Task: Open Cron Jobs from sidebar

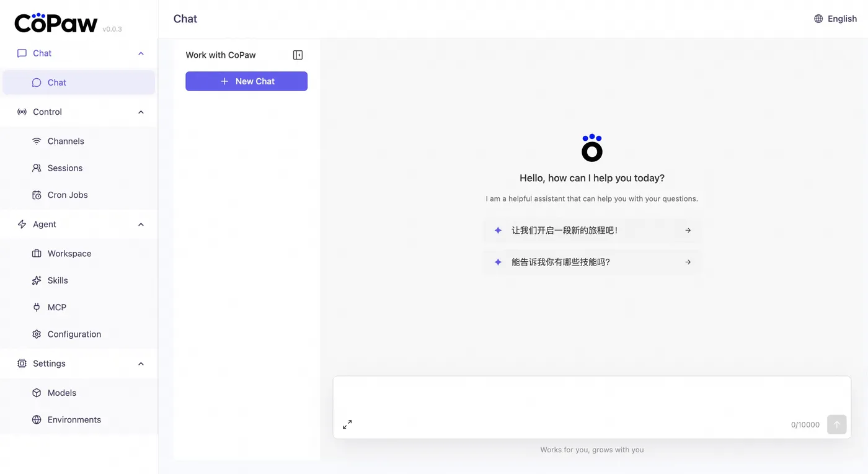Action: (x=67, y=195)
